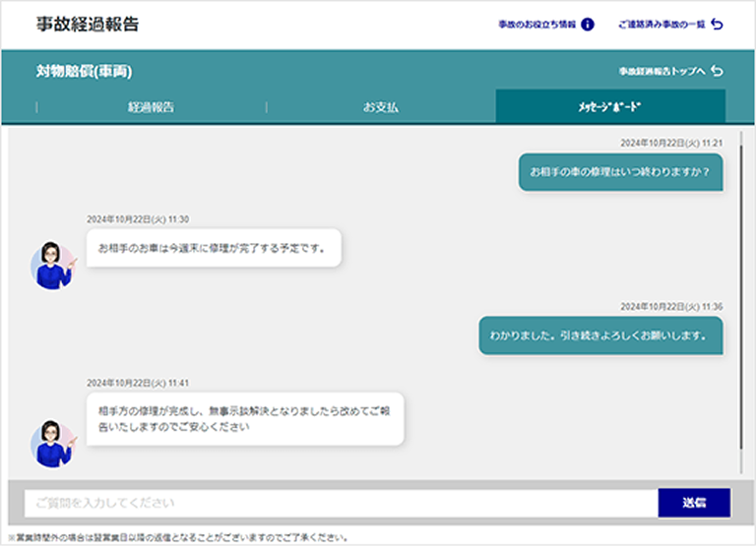
Task: Focus the ご質問を入力してください input field
Action: pos(341,503)
